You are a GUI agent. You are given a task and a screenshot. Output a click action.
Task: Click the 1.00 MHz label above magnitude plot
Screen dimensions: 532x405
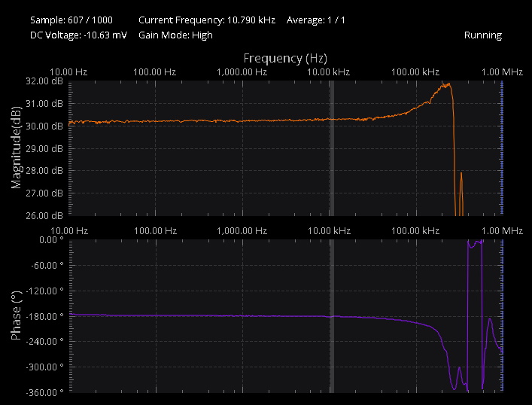coord(502,72)
